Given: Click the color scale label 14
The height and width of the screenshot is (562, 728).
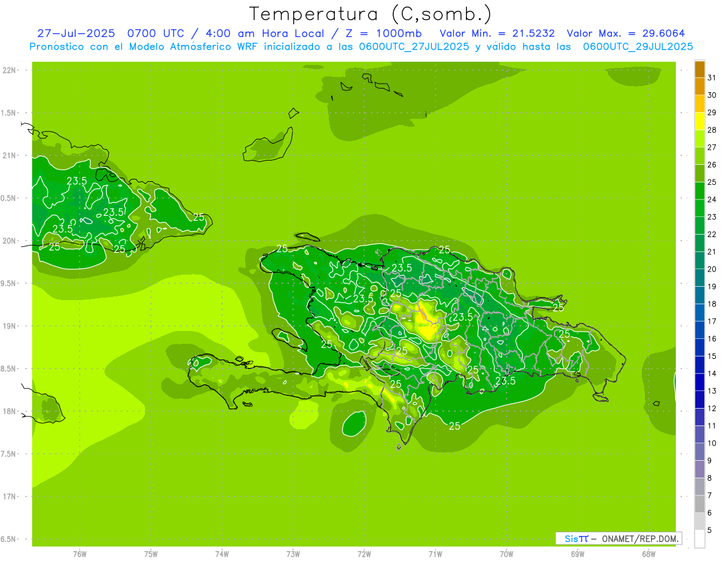Looking at the screenshot, I should pos(712,373).
